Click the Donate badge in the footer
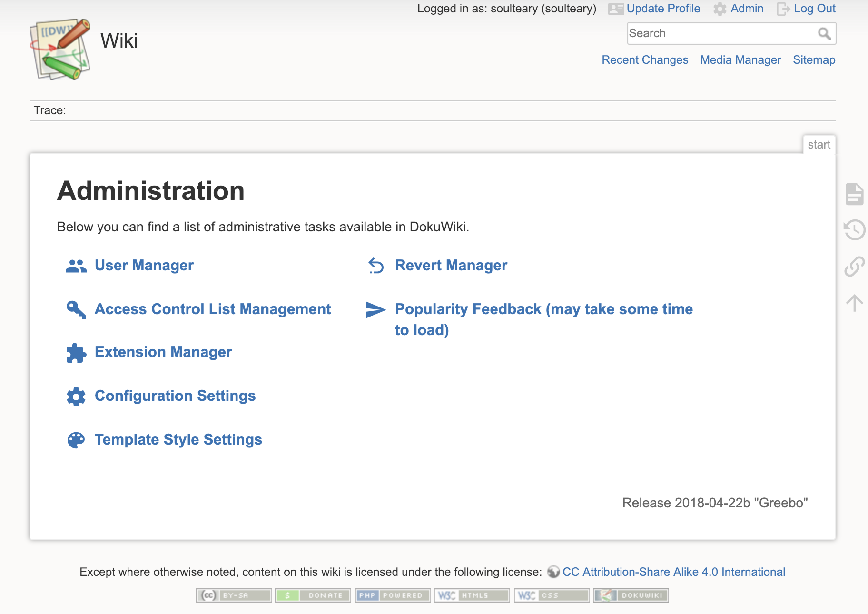 313,595
